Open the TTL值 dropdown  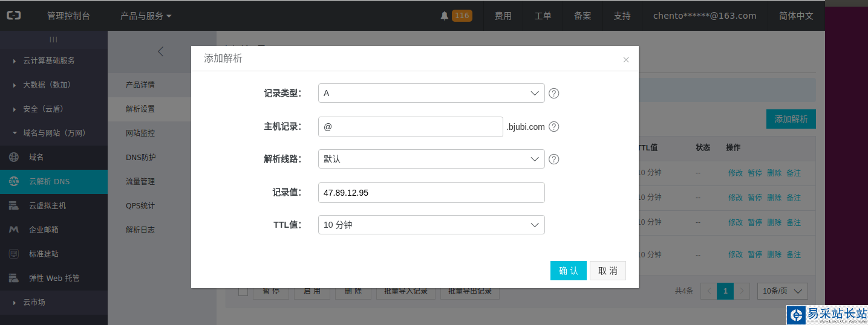click(x=431, y=225)
